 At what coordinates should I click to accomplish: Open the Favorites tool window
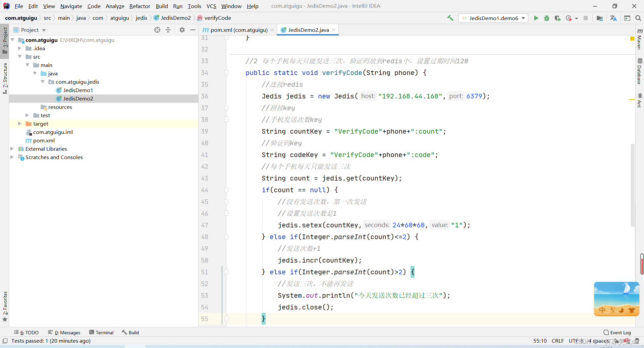point(5,306)
